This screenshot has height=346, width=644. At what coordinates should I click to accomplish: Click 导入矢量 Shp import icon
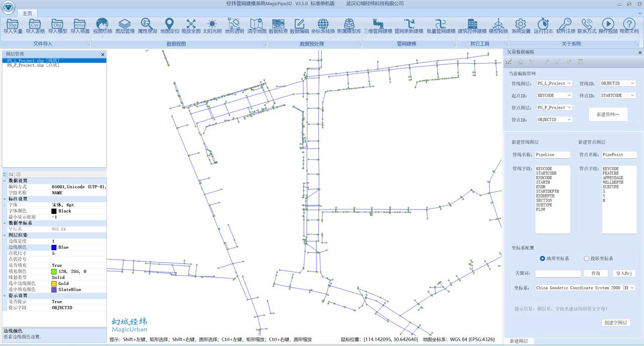pyautogui.click(x=13, y=26)
